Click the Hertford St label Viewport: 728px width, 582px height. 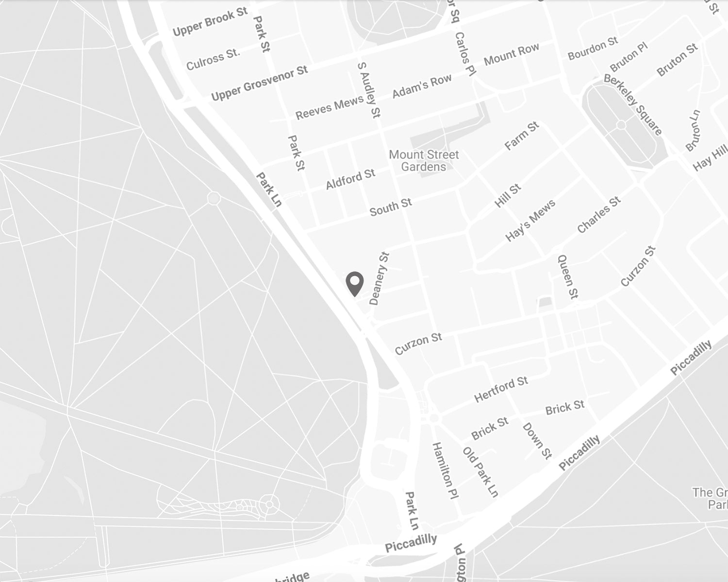(501, 389)
